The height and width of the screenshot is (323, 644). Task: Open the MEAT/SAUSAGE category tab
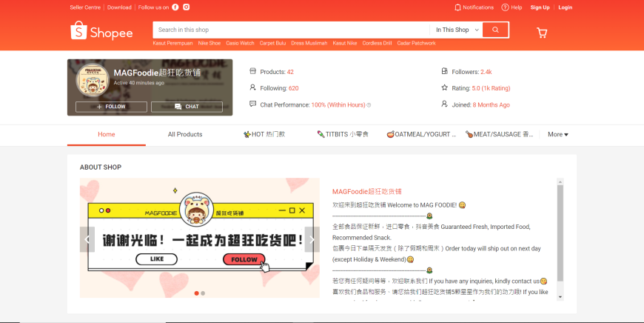click(499, 134)
